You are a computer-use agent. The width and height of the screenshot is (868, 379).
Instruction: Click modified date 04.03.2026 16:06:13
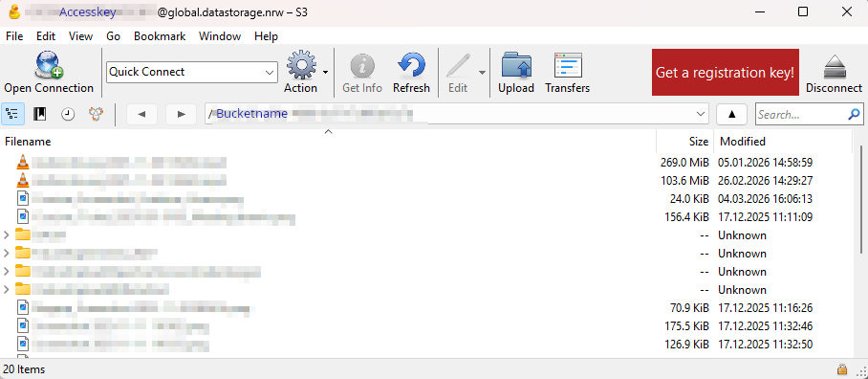pos(765,199)
